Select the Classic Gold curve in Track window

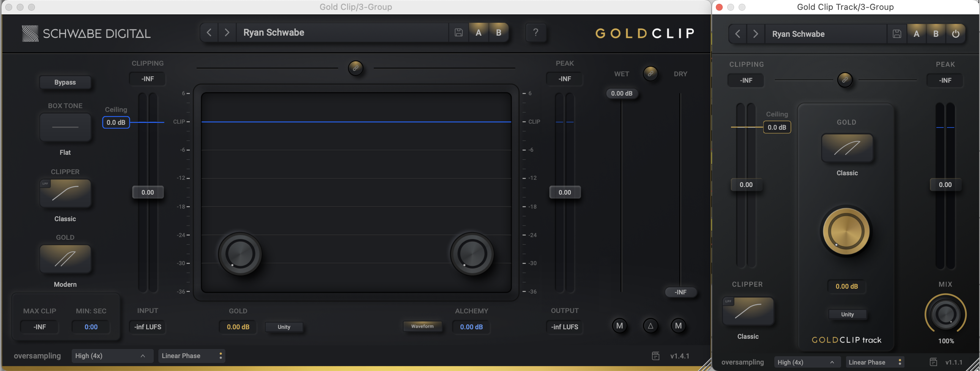pos(848,148)
